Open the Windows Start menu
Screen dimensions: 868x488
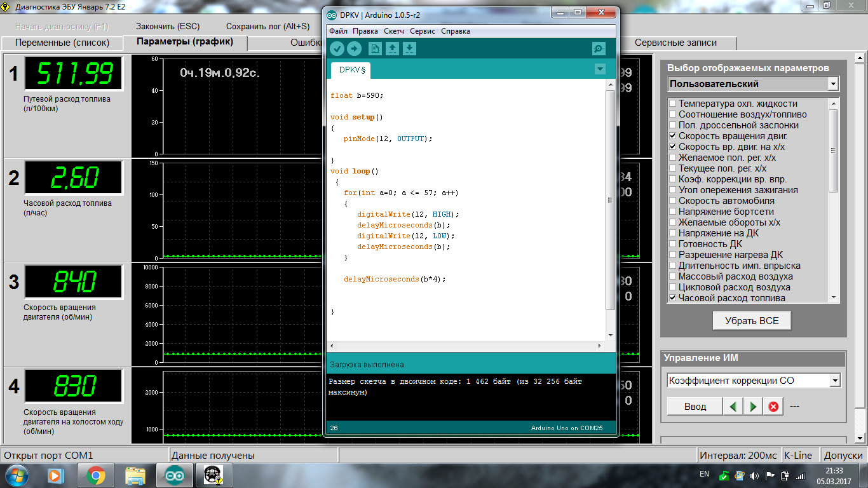tap(17, 475)
